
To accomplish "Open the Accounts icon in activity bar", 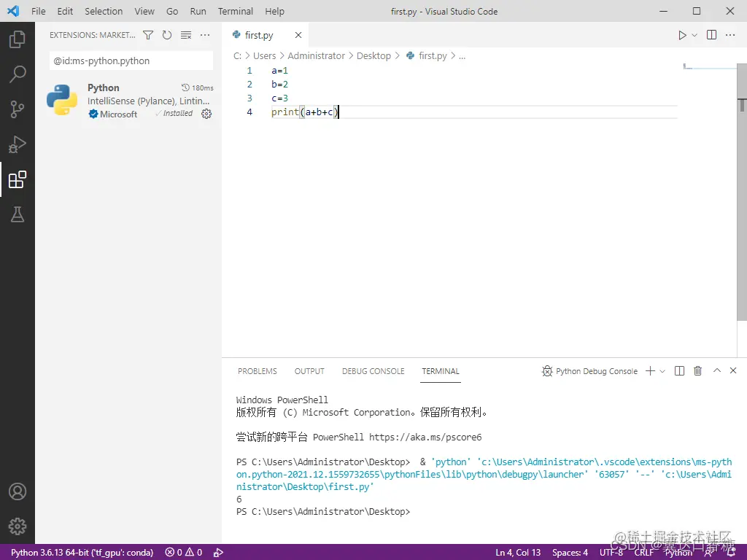I will point(18,491).
